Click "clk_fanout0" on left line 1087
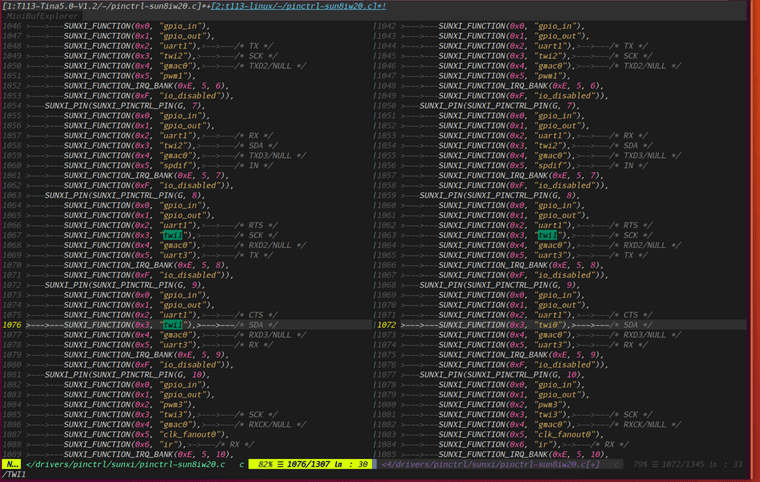The width and height of the screenshot is (760, 482). (190, 434)
